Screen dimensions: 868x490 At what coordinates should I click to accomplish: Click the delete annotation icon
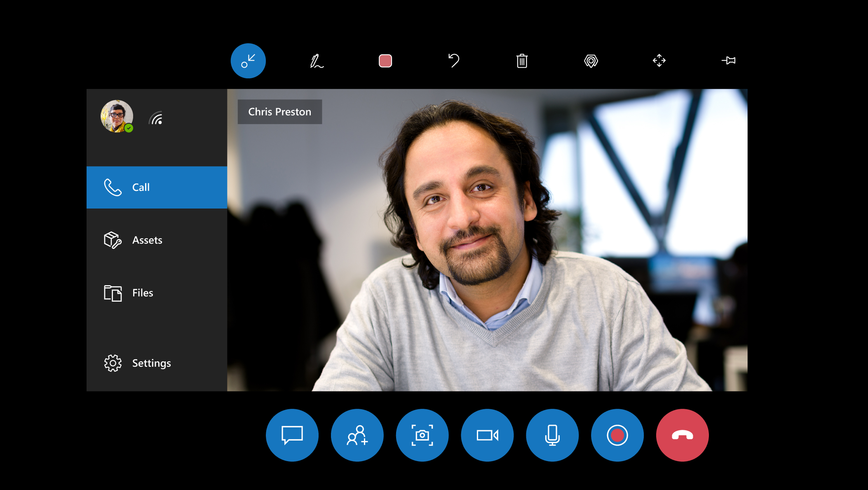(523, 60)
